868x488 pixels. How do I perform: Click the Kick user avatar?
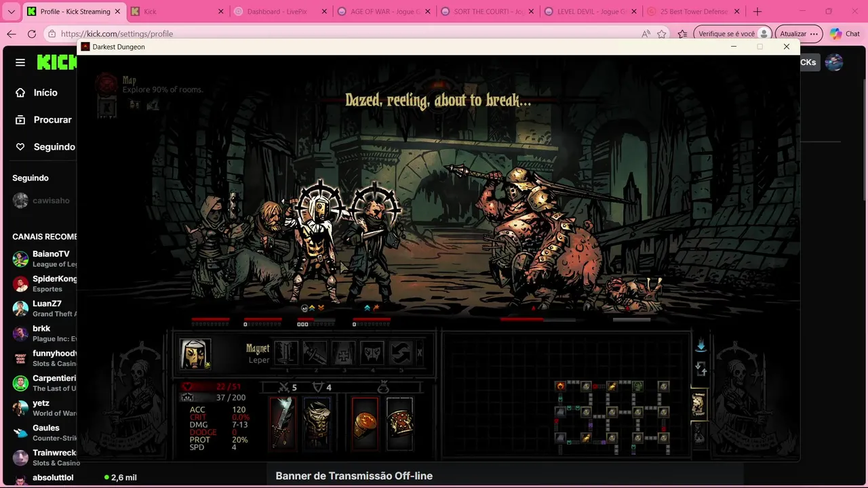point(834,62)
